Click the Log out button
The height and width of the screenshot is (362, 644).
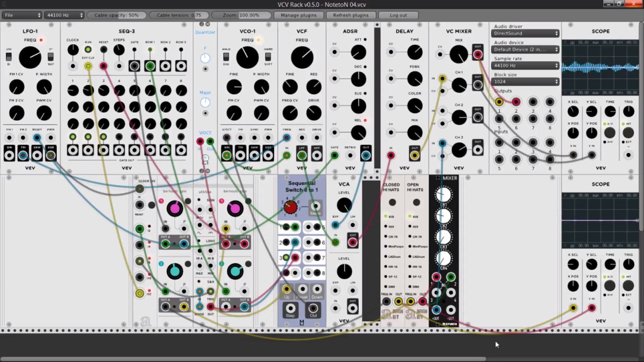click(x=398, y=15)
